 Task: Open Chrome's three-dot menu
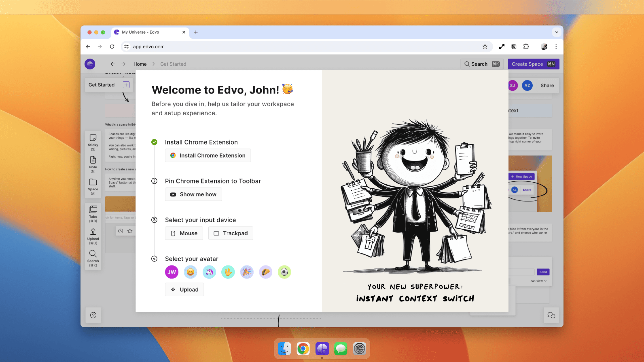556,47
